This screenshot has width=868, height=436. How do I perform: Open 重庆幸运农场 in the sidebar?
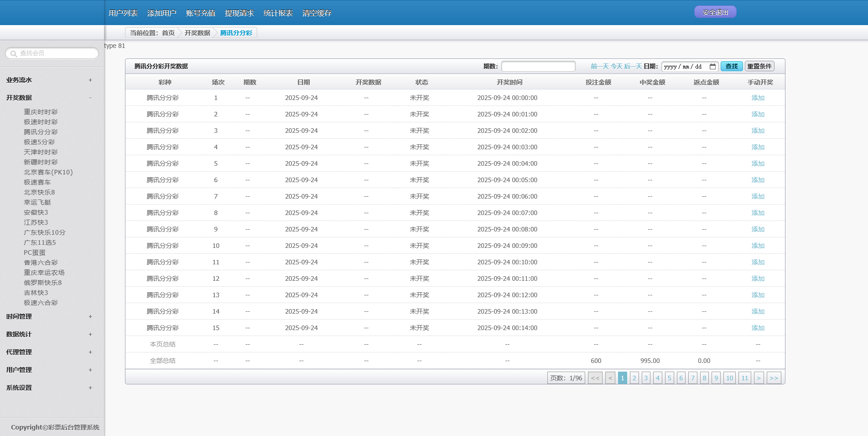(44, 273)
